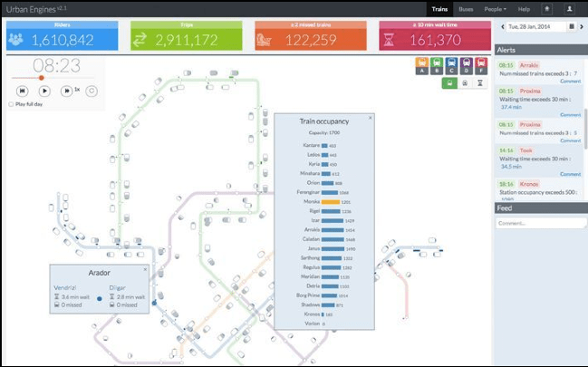Switch to the Trains tab
The image size is (588, 367).
click(x=439, y=9)
